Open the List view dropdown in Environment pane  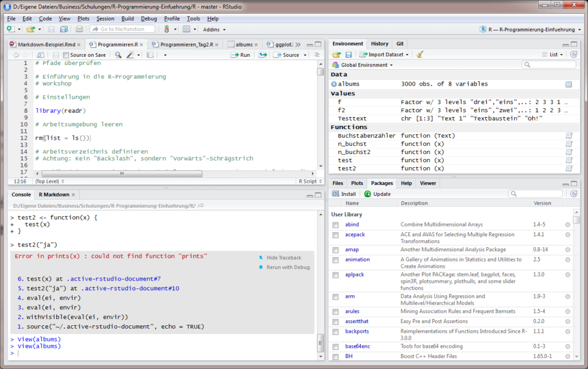pos(552,55)
